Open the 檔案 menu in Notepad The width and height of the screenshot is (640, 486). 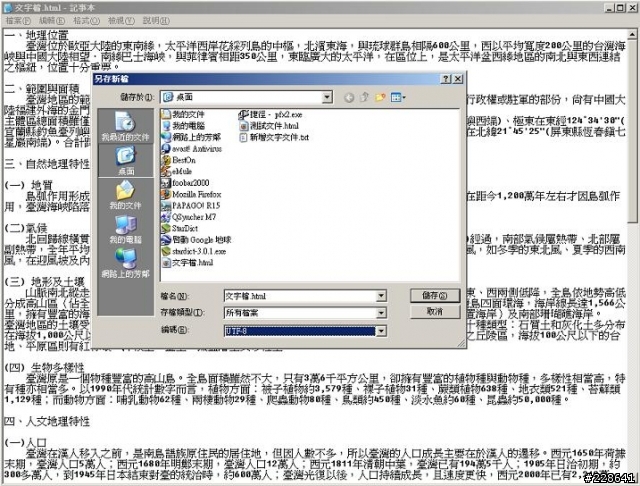point(18,20)
